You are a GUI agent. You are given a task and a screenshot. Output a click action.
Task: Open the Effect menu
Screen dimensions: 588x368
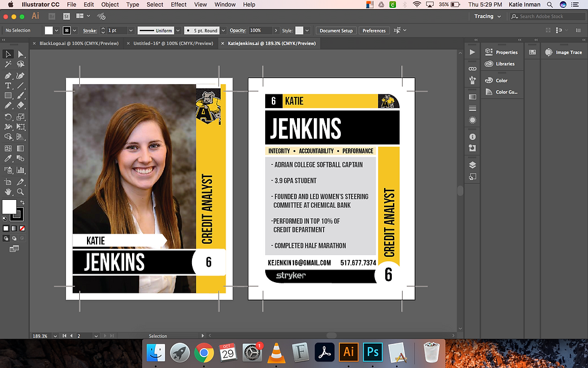pyautogui.click(x=179, y=5)
